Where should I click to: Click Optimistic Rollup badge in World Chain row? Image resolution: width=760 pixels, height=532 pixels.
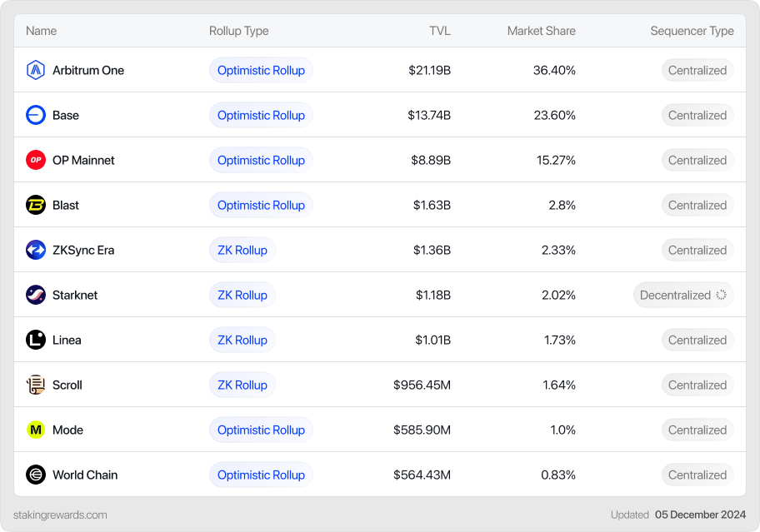pyautogui.click(x=261, y=475)
